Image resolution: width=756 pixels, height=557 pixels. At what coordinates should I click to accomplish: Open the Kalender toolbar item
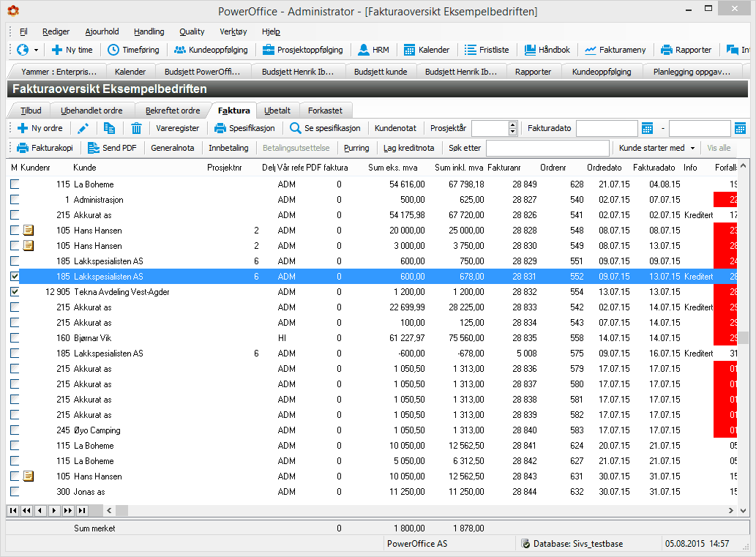(426, 50)
